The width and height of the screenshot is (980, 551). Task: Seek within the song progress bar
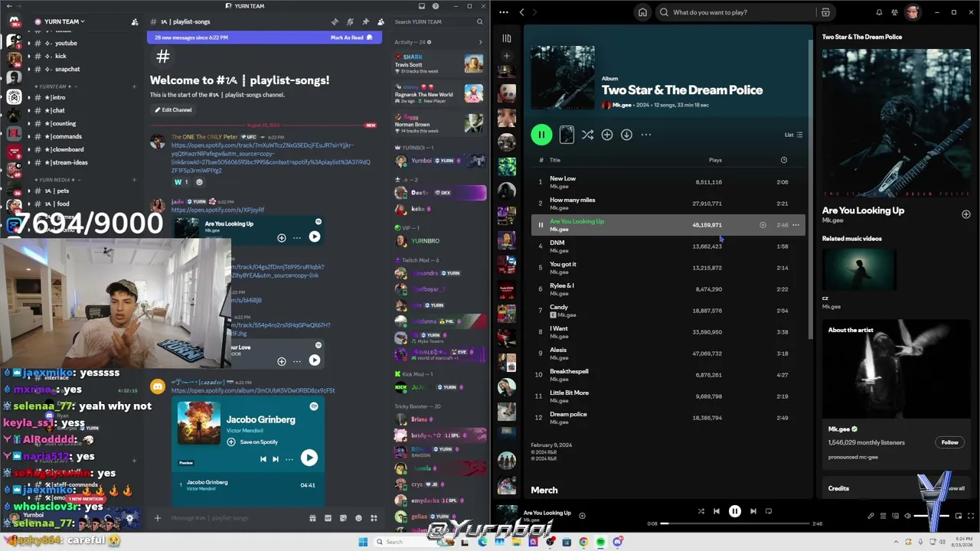tap(735, 523)
